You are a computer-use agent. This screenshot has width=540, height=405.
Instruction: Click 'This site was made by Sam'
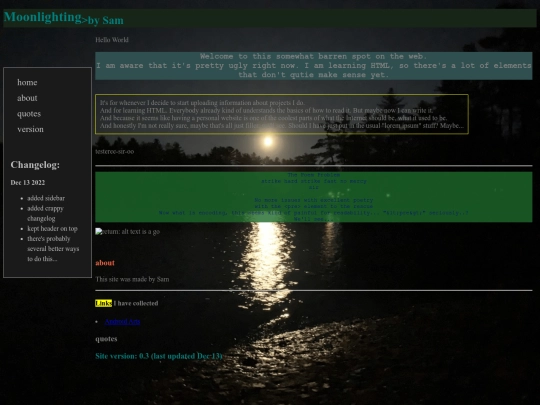pos(132,279)
